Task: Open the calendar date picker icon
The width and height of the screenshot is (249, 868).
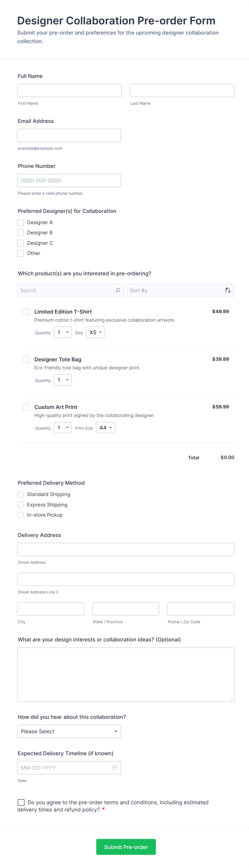Action: pos(115,768)
